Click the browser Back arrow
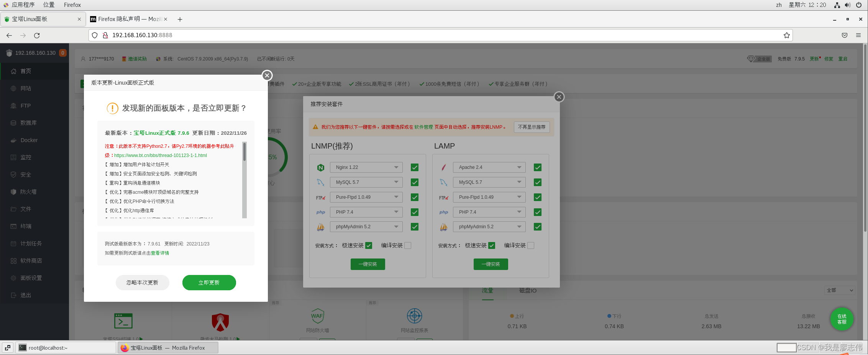Viewport: 868px width, 355px height. pyautogui.click(x=9, y=35)
